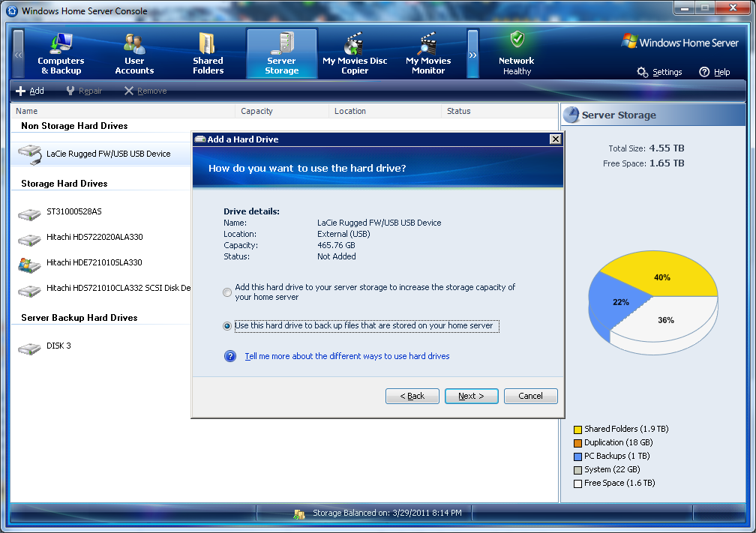Image resolution: width=756 pixels, height=533 pixels.
Task: Choose add drive to server storage option
Action: coord(227,292)
